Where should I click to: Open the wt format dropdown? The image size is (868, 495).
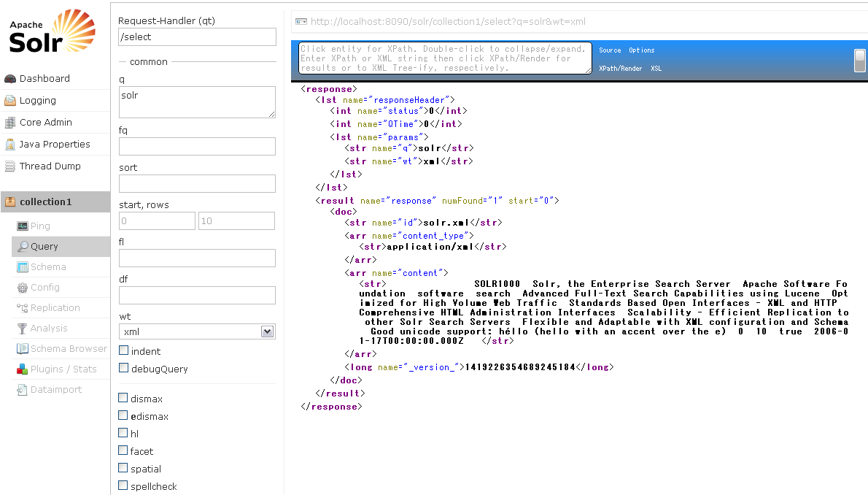(197, 331)
